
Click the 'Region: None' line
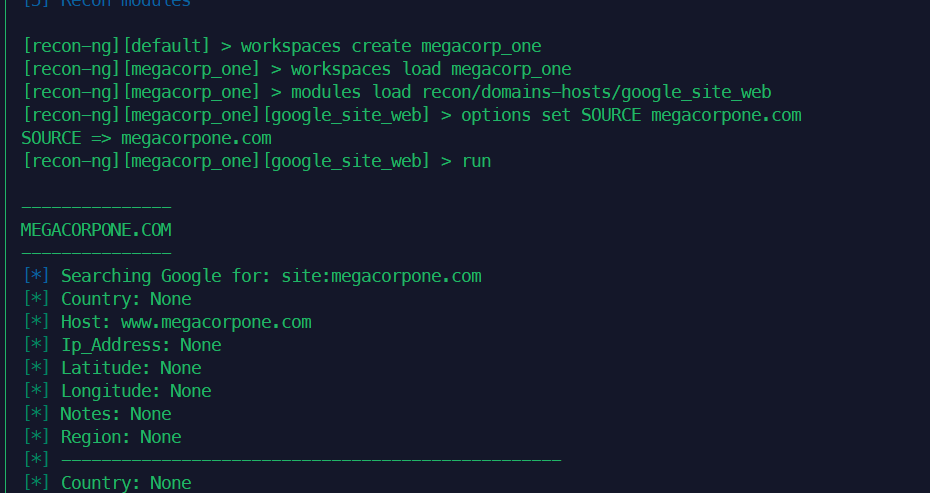pos(121,437)
